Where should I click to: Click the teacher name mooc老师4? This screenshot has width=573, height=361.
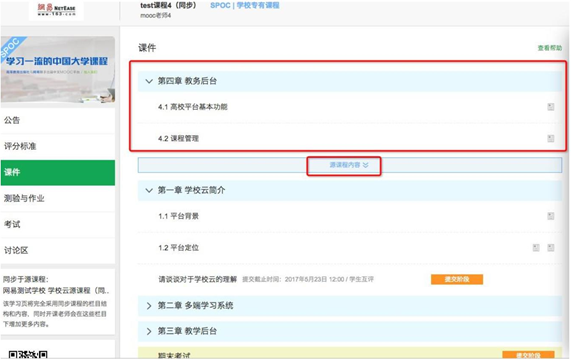pyautogui.click(x=155, y=15)
